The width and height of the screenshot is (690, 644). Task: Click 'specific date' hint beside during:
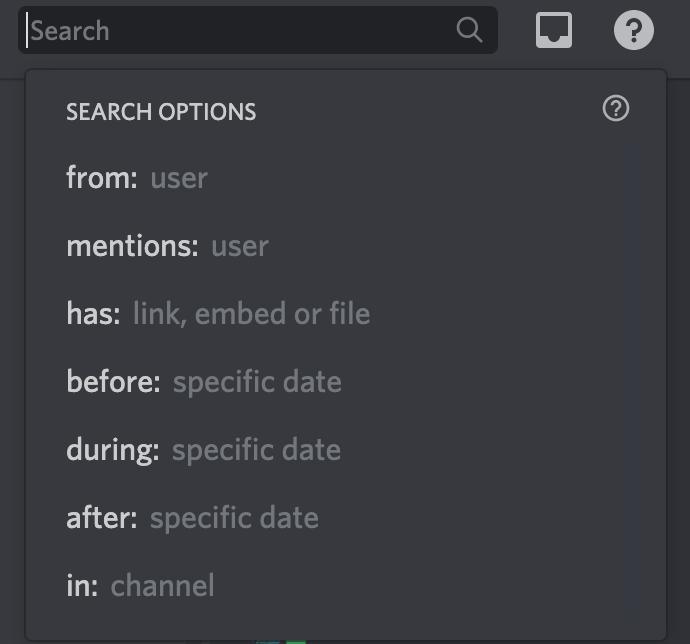tap(257, 450)
